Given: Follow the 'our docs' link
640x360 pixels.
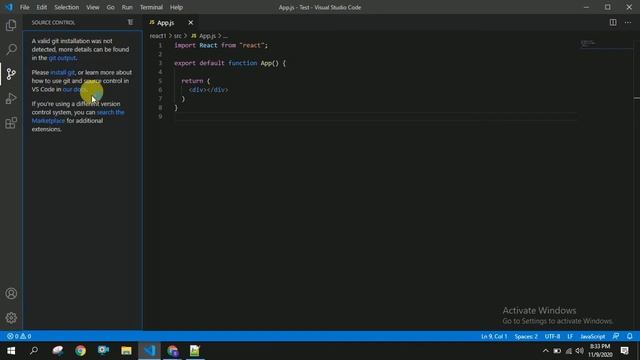Looking at the screenshot, I should [74, 89].
